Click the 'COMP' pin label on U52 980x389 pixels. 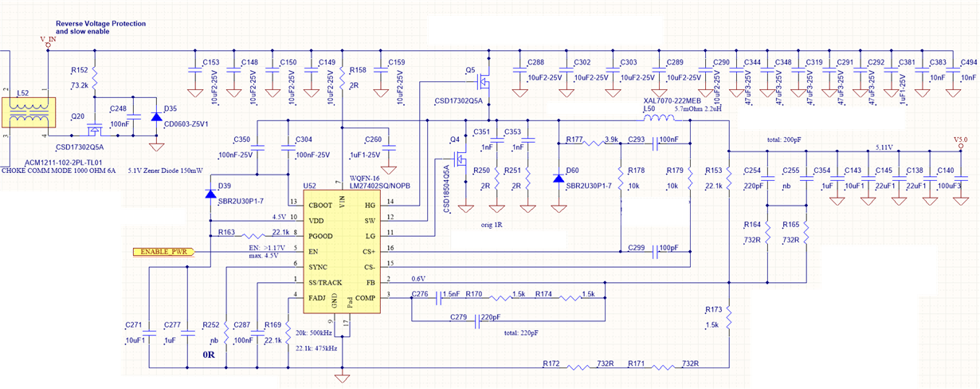pos(367,297)
